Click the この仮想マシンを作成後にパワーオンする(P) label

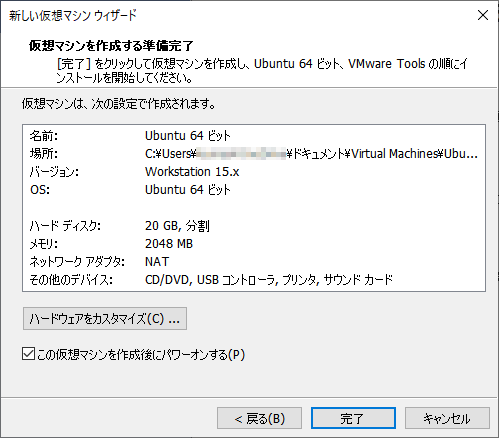point(141,354)
